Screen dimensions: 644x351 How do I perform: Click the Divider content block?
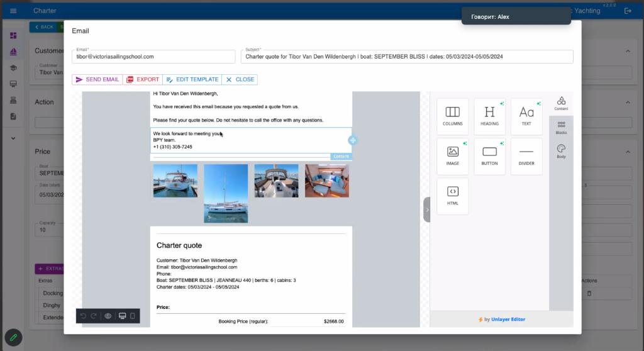(526, 156)
